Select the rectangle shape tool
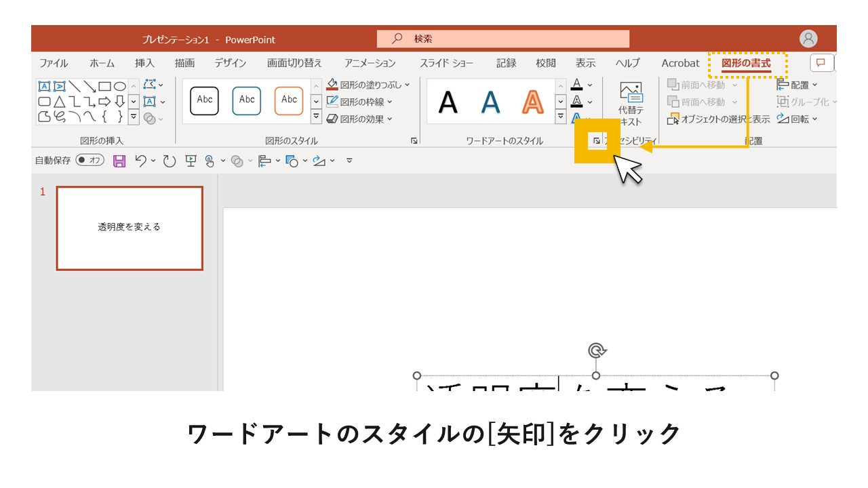 pos(104,85)
